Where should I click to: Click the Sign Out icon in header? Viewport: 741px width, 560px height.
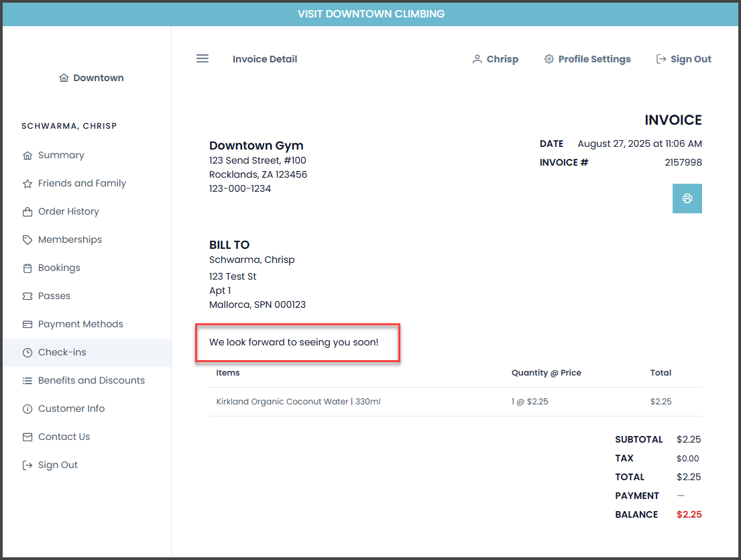(661, 59)
